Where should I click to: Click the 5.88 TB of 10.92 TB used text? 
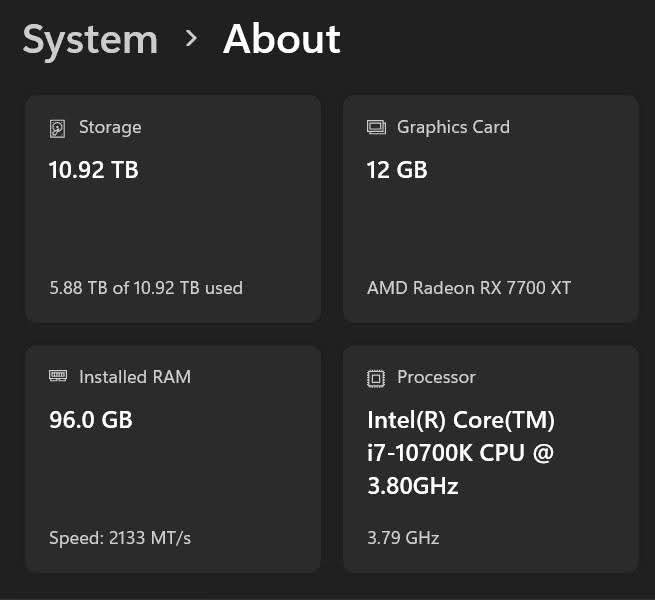[x=146, y=288]
